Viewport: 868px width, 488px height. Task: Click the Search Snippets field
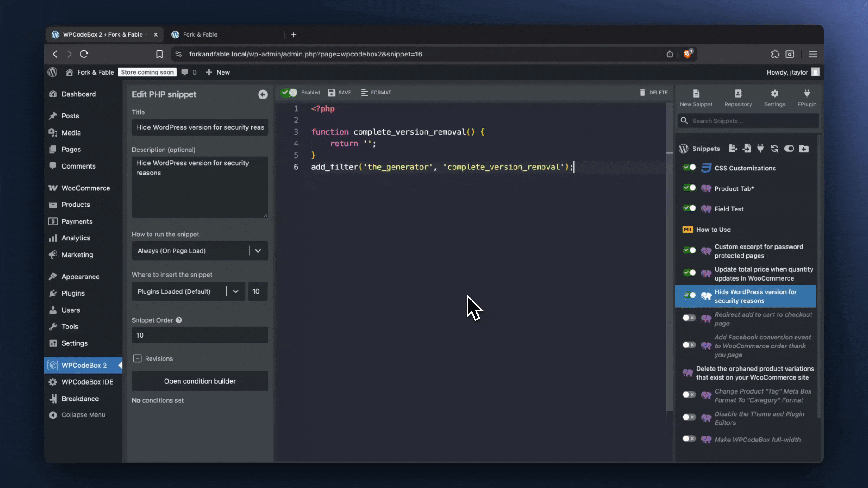click(748, 121)
